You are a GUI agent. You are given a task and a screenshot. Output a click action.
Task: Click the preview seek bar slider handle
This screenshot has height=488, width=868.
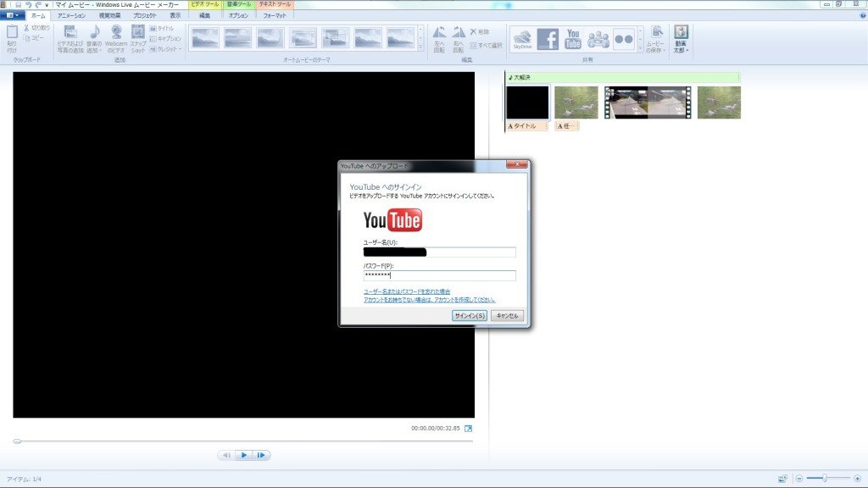17,441
